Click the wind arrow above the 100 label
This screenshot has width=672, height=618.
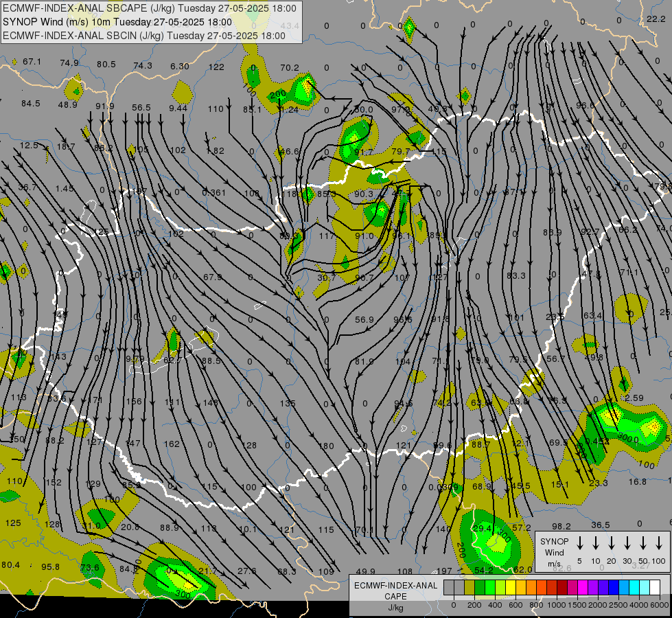(x=659, y=543)
